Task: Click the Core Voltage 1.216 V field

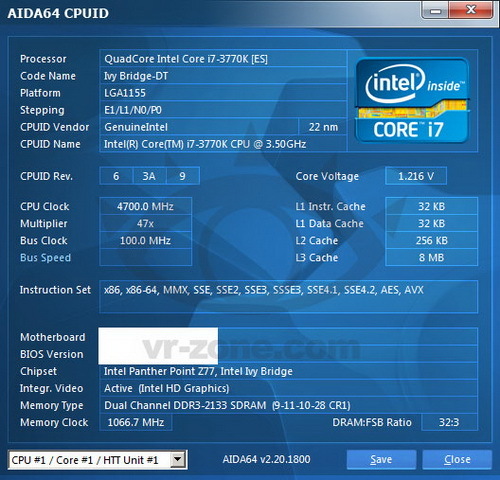Action: click(416, 176)
